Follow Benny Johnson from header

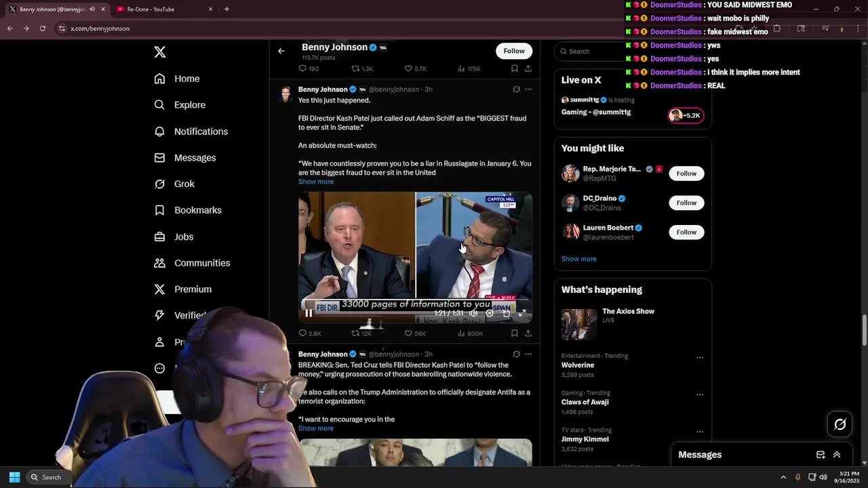point(514,51)
